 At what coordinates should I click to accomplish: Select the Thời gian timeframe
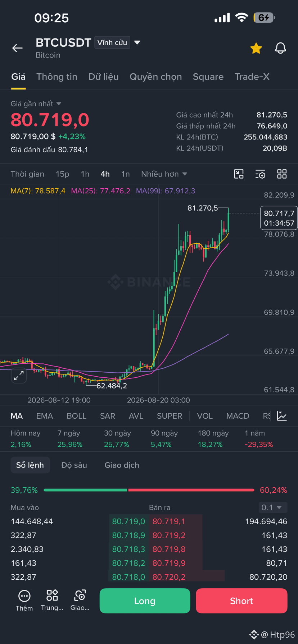point(27,174)
